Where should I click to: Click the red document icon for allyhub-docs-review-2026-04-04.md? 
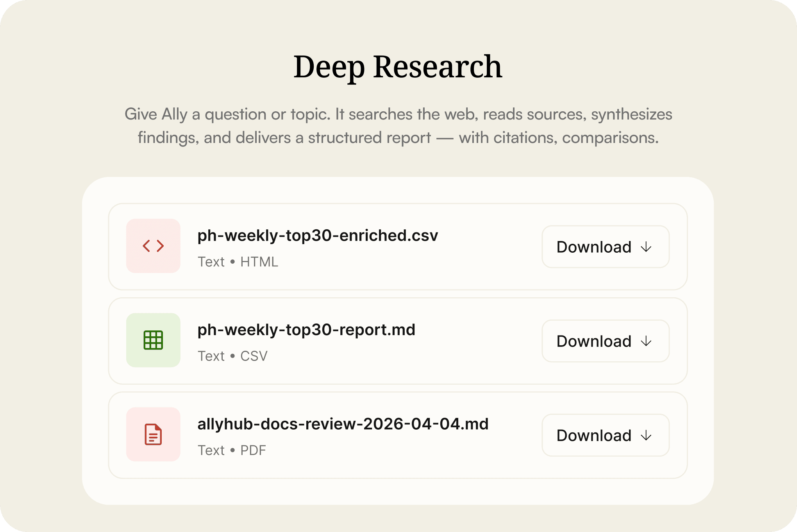pos(153,434)
